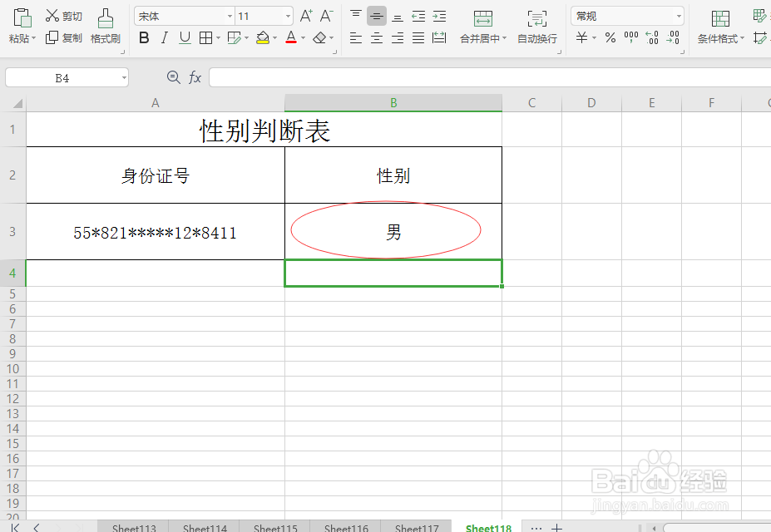The width and height of the screenshot is (771, 532).
Task: Switch to the Sheet113 tab
Action: [x=133, y=527]
